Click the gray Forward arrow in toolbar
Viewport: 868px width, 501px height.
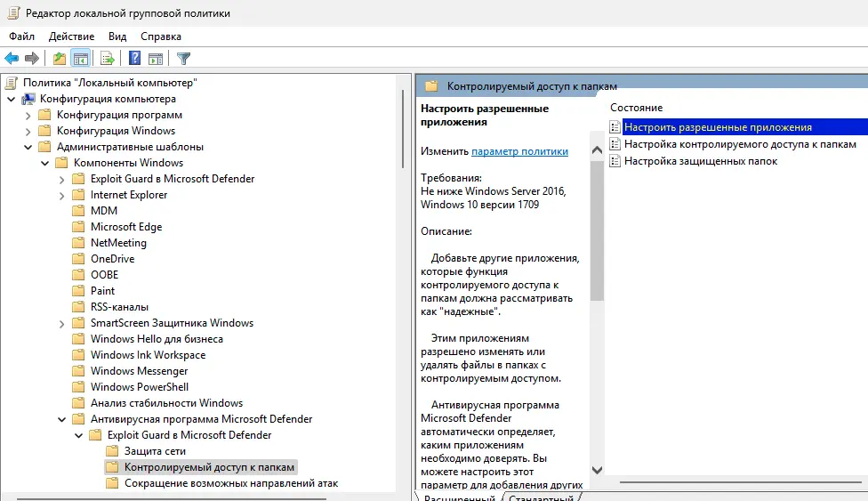click(32, 59)
